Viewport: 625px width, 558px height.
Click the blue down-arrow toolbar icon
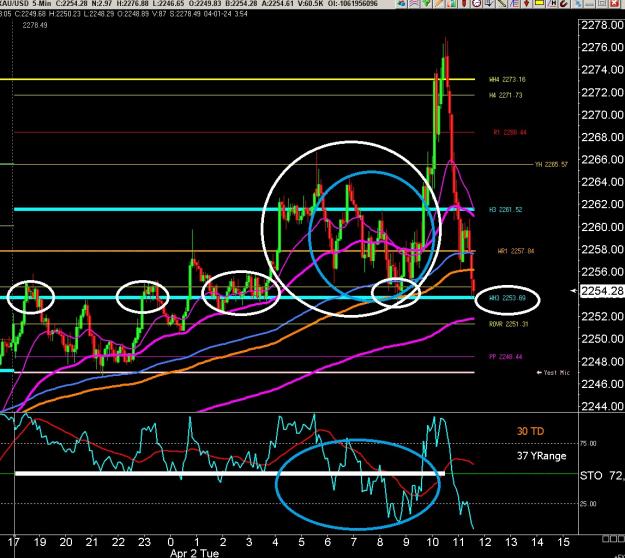(x=489, y=4)
